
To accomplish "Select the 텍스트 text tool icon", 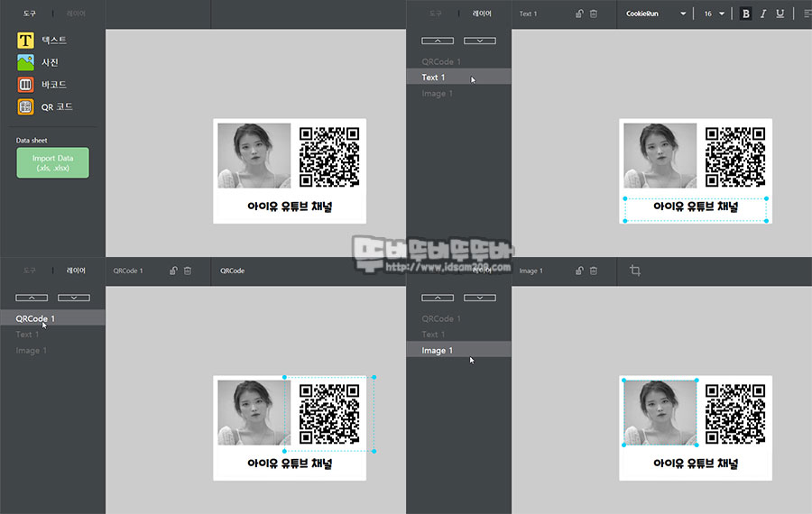I will pos(25,40).
